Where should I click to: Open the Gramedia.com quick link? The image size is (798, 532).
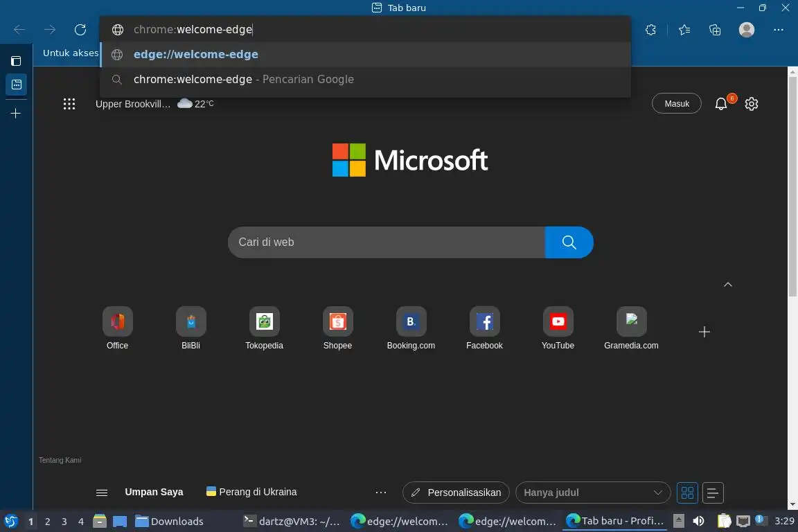tap(631, 328)
